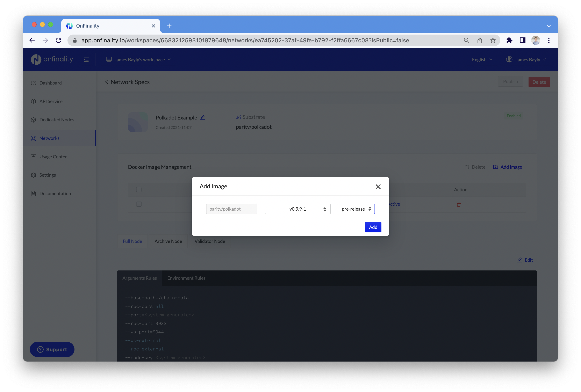Click the parity/polkadot image name field
This screenshot has height=392, width=581.
231,209
